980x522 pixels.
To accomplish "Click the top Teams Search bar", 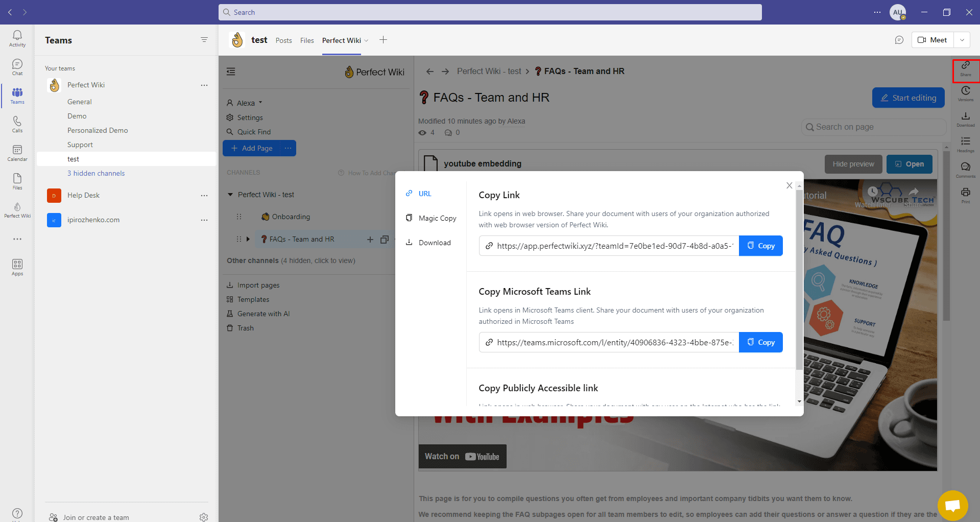I will [x=490, y=12].
